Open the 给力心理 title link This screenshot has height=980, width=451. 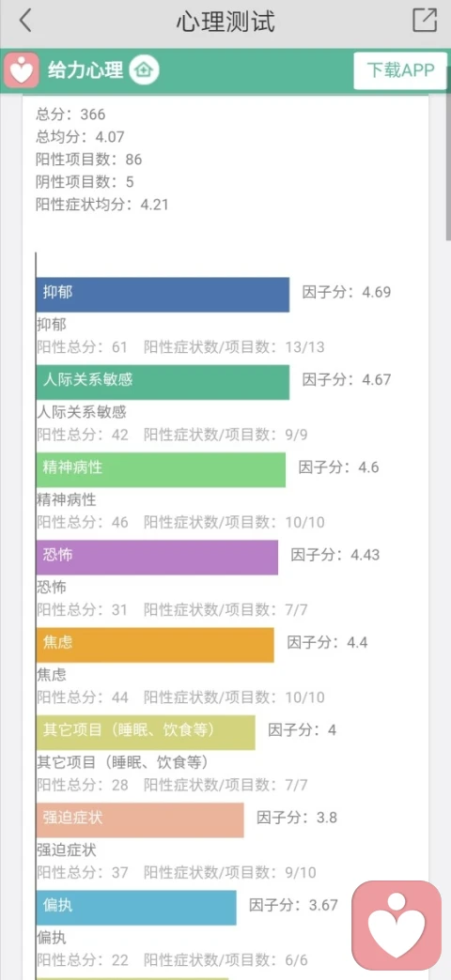pyautogui.click(x=86, y=70)
